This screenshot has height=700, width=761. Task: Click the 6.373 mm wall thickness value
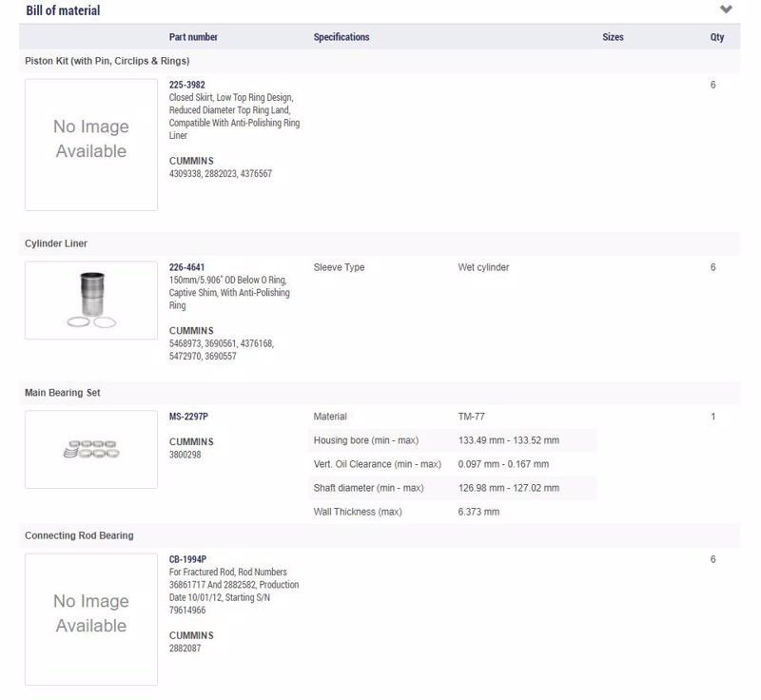tap(478, 512)
